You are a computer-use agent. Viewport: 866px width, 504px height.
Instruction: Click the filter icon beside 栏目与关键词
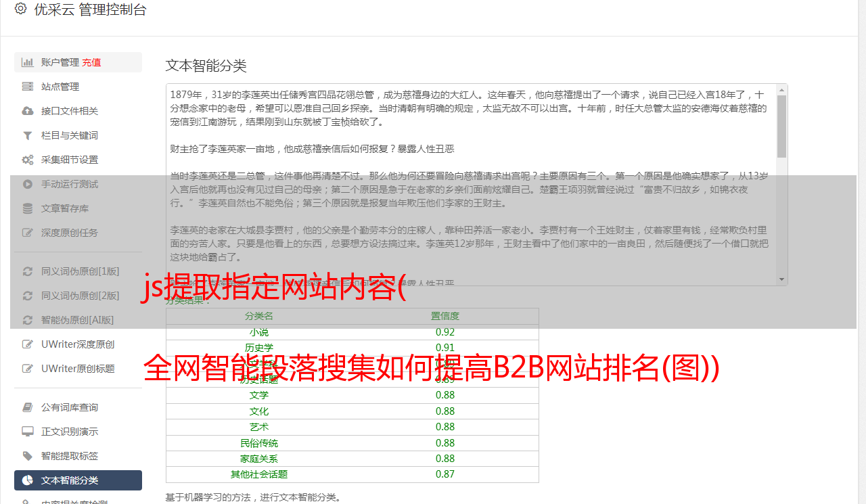(x=28, y=135)
